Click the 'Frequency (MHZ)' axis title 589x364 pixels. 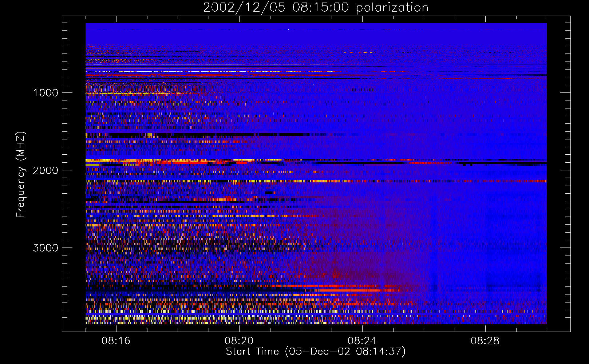[x=21, y=175]
